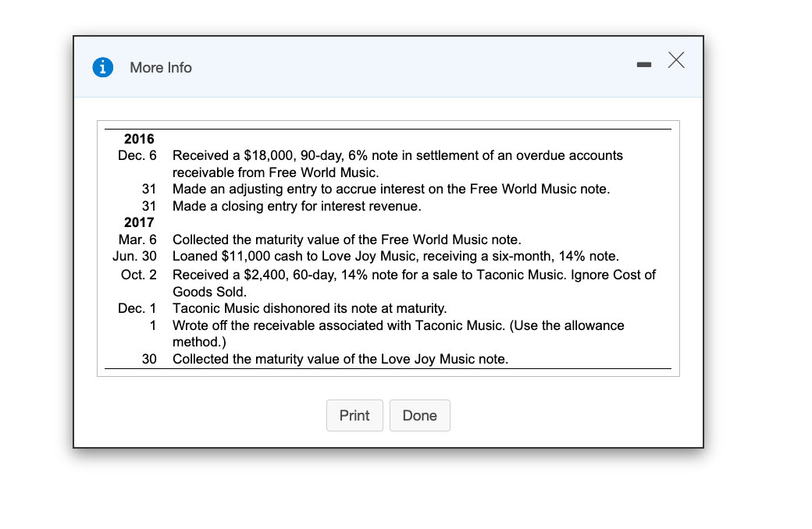Click the 'Oct. 2' date entry
Screen dimensions: 812x529
(x=139, y=275)
